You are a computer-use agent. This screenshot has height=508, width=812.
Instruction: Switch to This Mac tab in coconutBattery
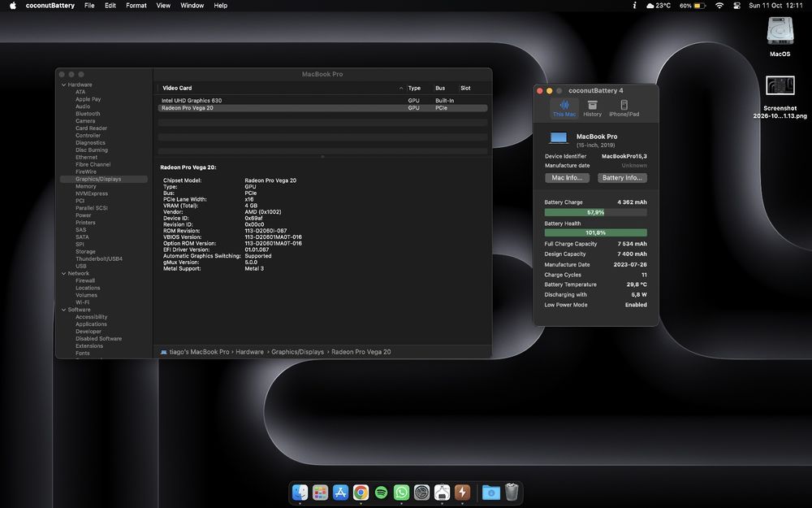coord(564,108)
